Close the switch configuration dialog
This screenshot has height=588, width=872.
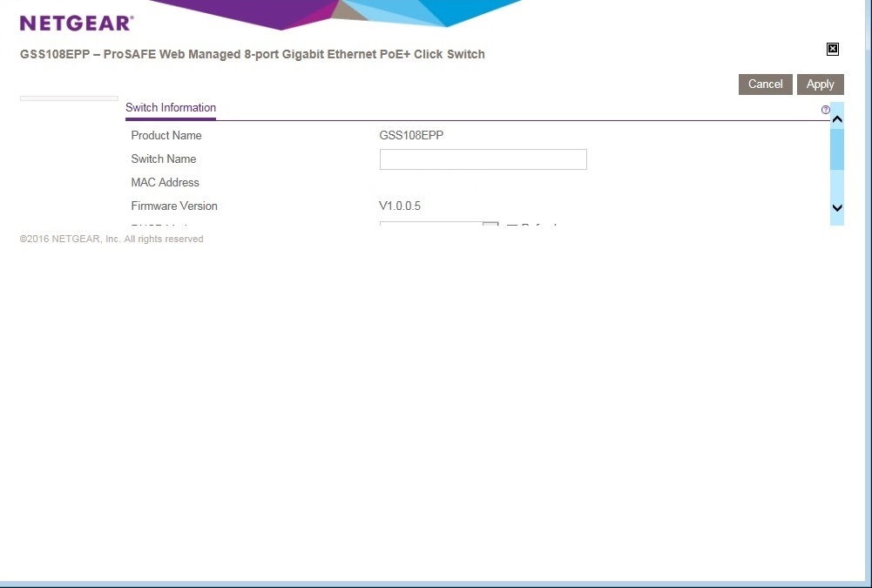[833, 49]
